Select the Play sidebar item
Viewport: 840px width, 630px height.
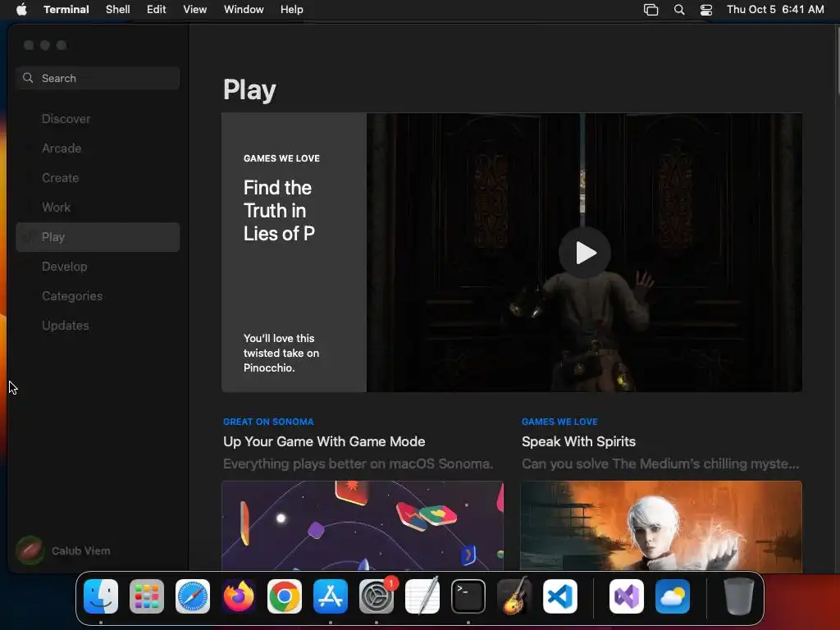click(98, 237)
